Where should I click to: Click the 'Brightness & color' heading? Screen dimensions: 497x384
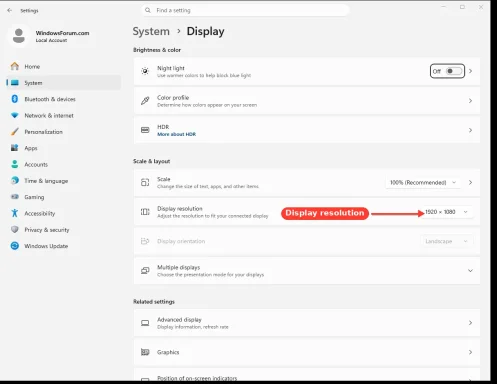[157, 50]
